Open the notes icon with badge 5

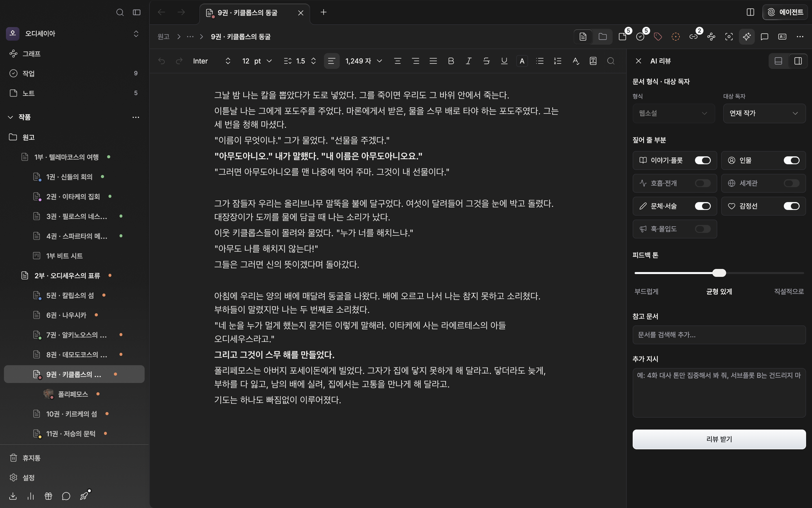(x=623, y=37)
